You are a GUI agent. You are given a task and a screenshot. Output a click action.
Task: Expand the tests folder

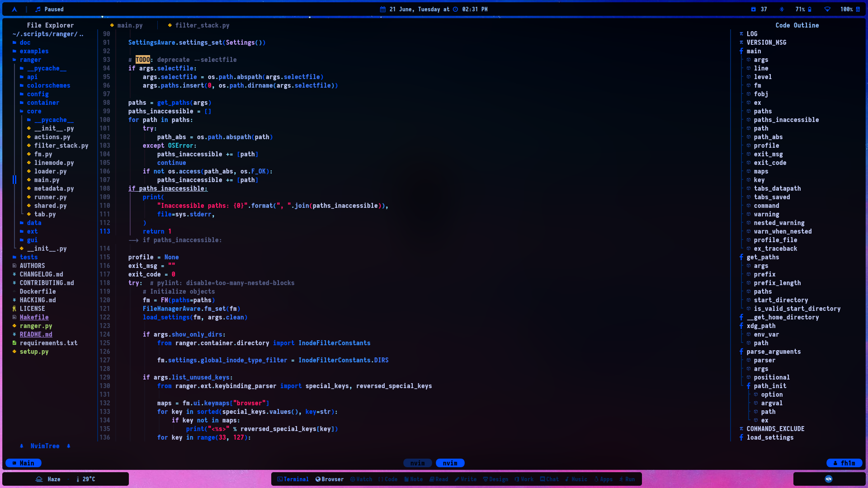click(28, 257)
